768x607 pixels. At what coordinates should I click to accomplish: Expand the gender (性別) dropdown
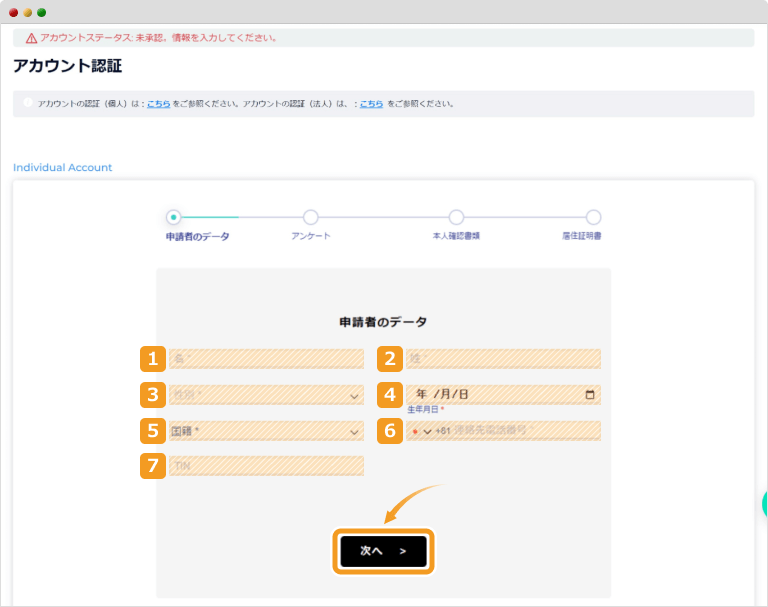(x=266, y=395)
